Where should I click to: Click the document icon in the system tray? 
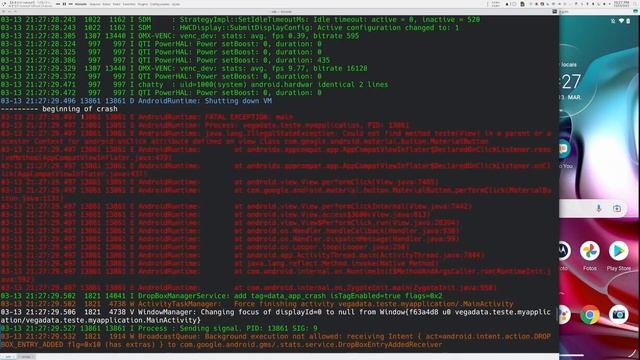click(x=522, y=4)
